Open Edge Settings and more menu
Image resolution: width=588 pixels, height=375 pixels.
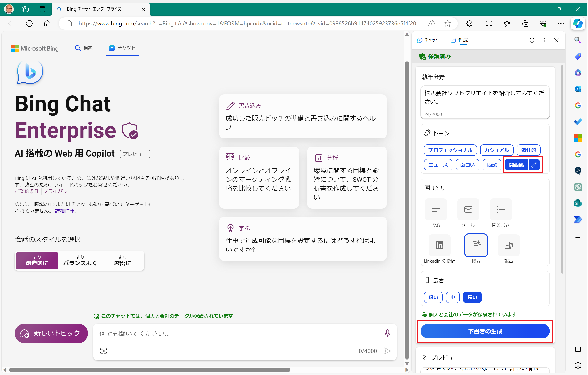tap(561, 23)
